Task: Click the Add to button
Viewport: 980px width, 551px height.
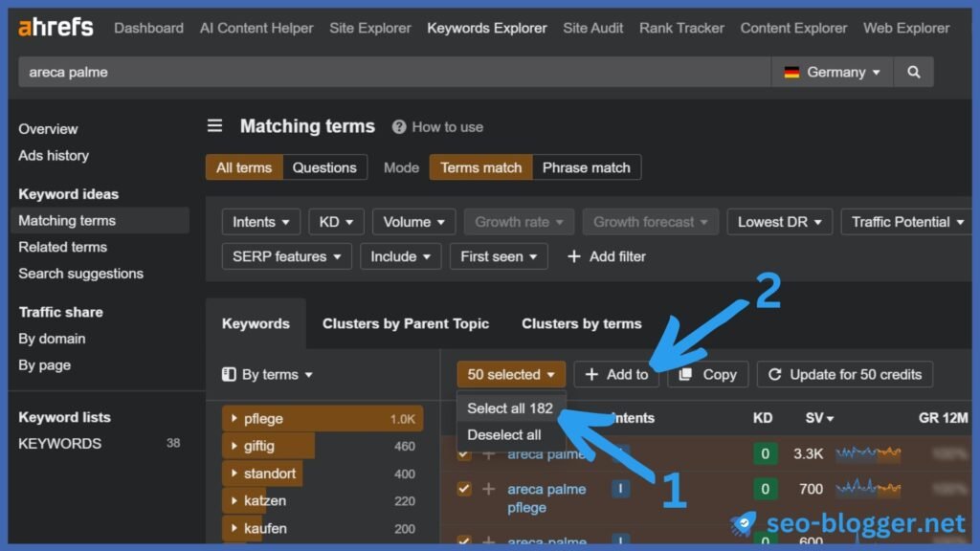Action: 616,374
